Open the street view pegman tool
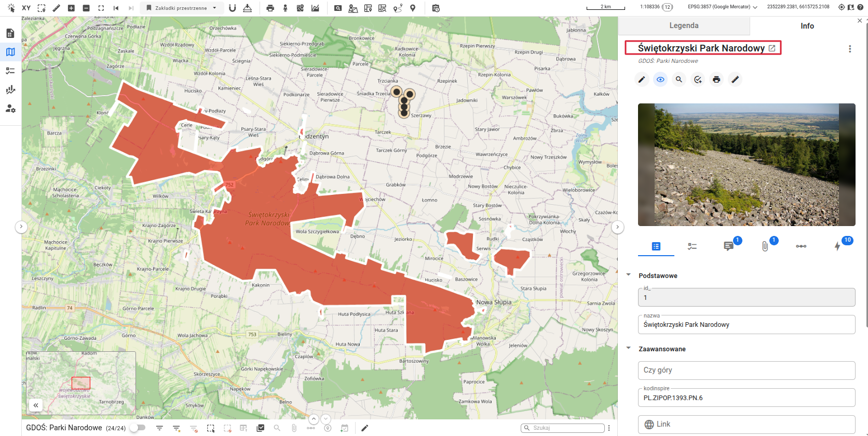The width and height of the screenshot is (868, 436). 285,8
